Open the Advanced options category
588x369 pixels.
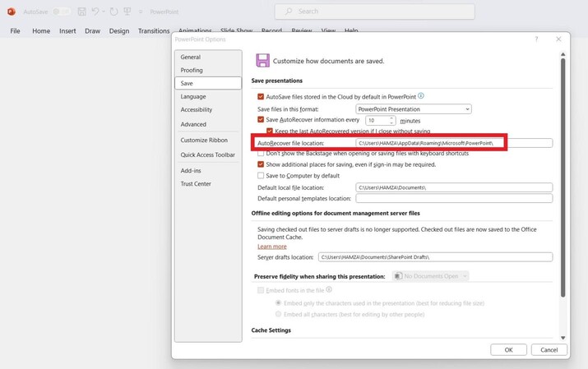(x=193, y=124)
